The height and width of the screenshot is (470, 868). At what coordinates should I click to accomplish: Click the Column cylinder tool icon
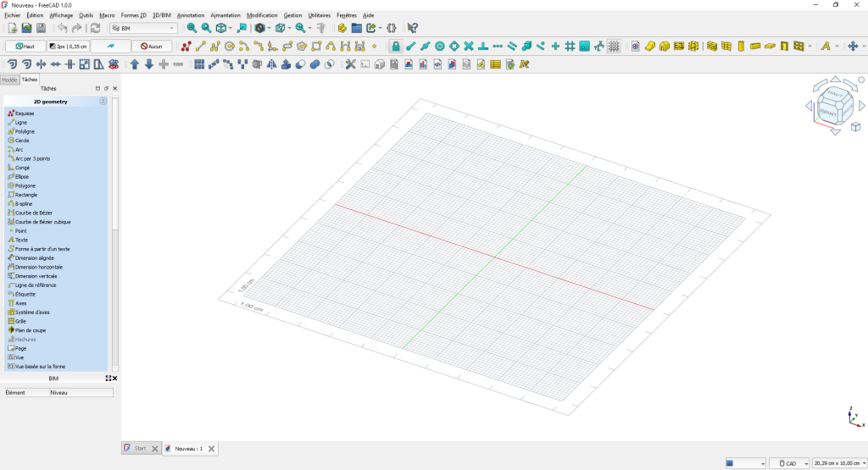click(x=741, y=47)
